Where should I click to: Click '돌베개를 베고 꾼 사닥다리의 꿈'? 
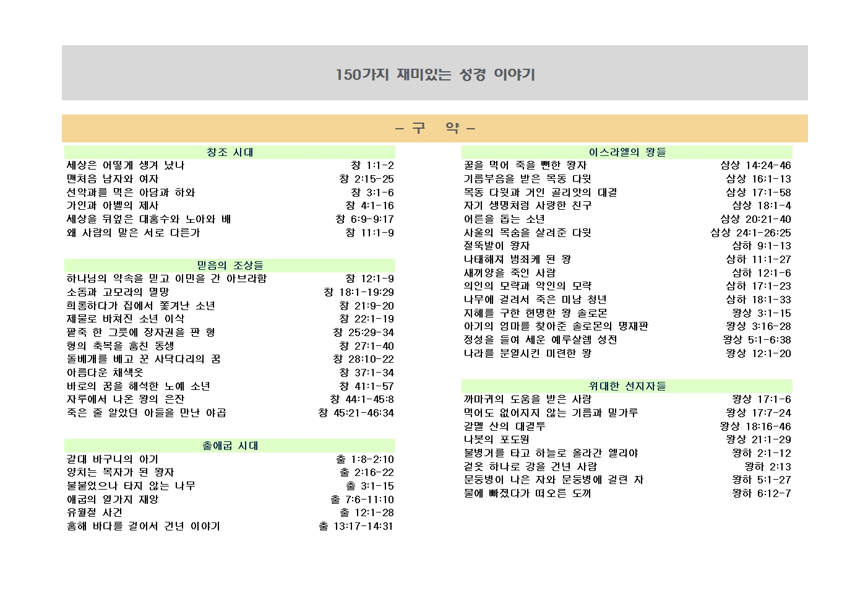[x=144, y=359]
